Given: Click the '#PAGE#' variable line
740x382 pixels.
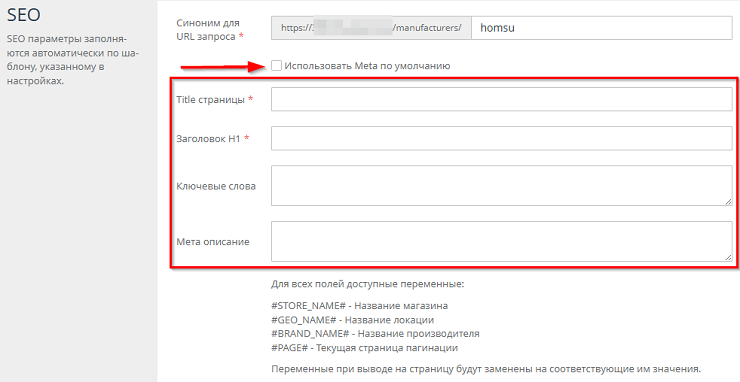Looking at the screenshot, I should click(x=364, y=348).
